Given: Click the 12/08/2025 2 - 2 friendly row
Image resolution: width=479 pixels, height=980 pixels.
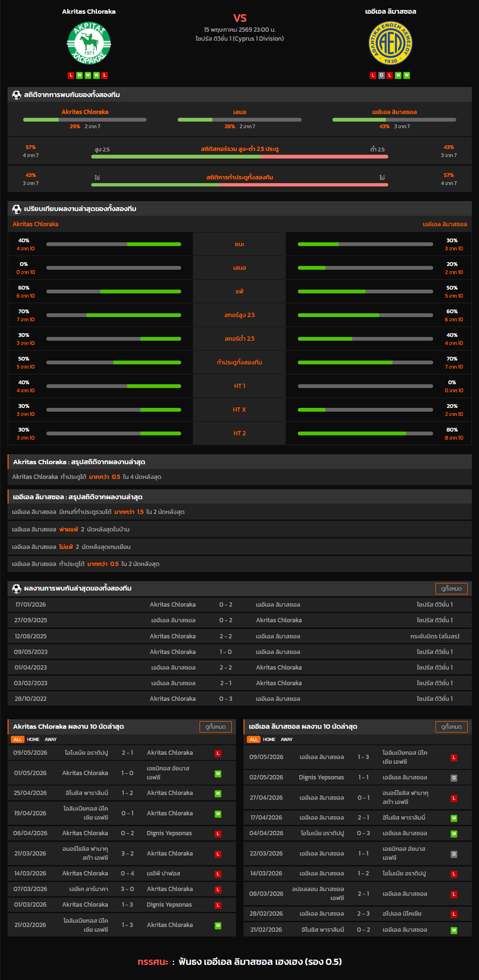Looking at the screenshot, I should pyautogui.click(x=240, y=636).
